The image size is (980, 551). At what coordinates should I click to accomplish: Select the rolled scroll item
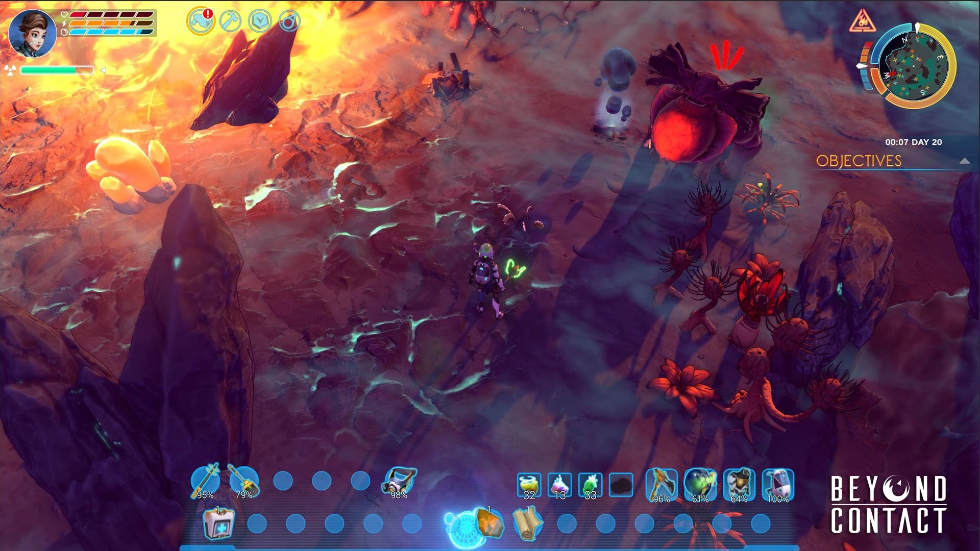click(527, 523)
